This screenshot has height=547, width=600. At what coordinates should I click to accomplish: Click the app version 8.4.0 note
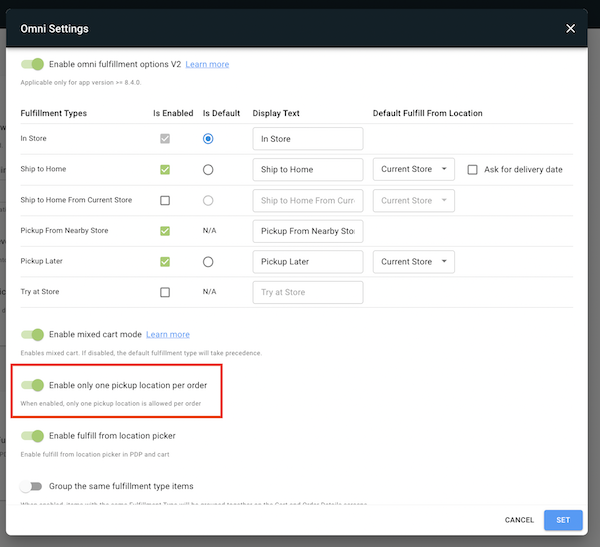coord(81,82)
